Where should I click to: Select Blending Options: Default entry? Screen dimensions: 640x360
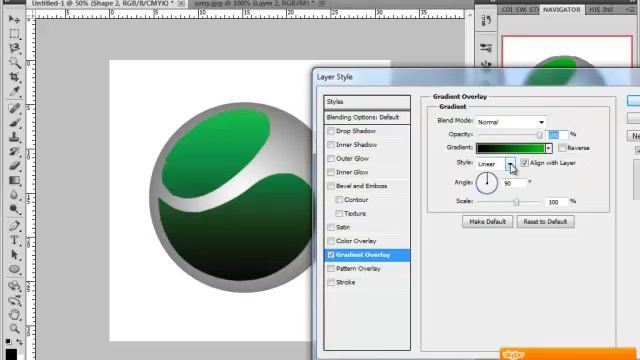pyautogui.click(x=367, y=118)
